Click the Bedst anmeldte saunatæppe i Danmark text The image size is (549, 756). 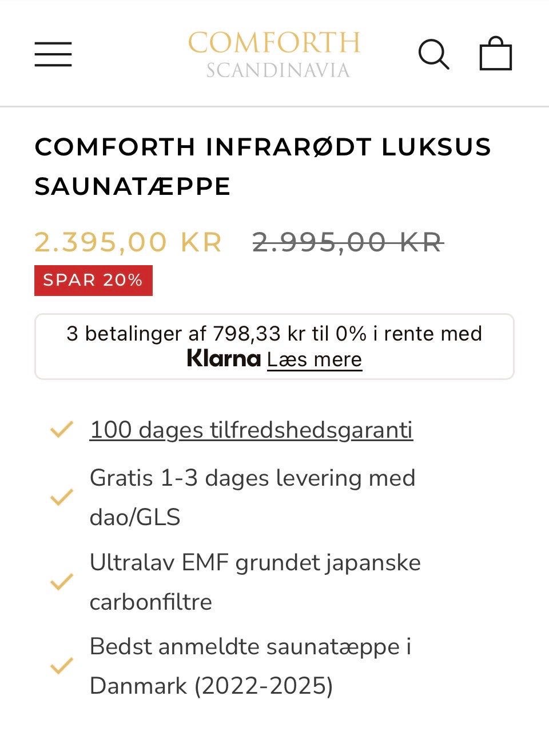pyautogui.click(x=250, y=666)
